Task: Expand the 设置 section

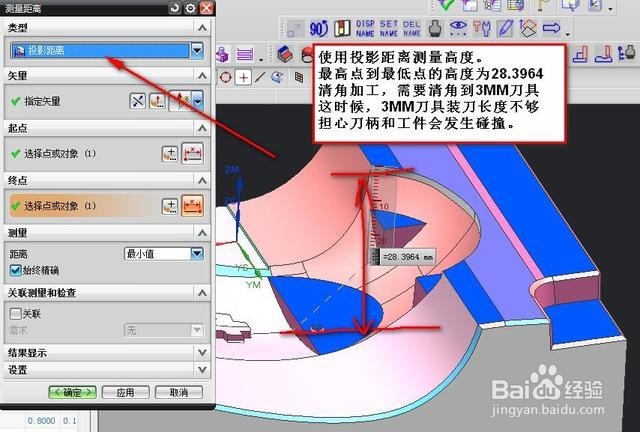Action: [202, 370]
